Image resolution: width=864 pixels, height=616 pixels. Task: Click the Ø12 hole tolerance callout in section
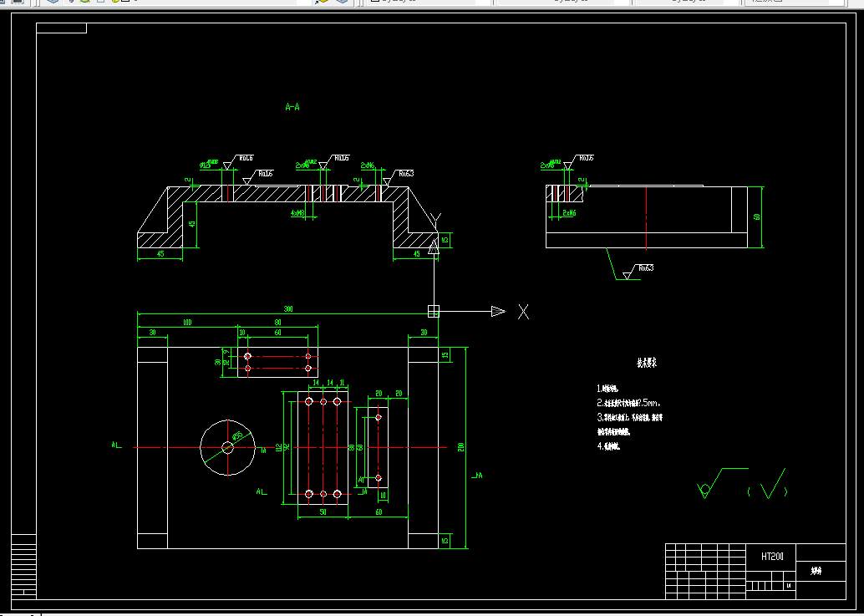pyautogui.click(x=209, y=164)
